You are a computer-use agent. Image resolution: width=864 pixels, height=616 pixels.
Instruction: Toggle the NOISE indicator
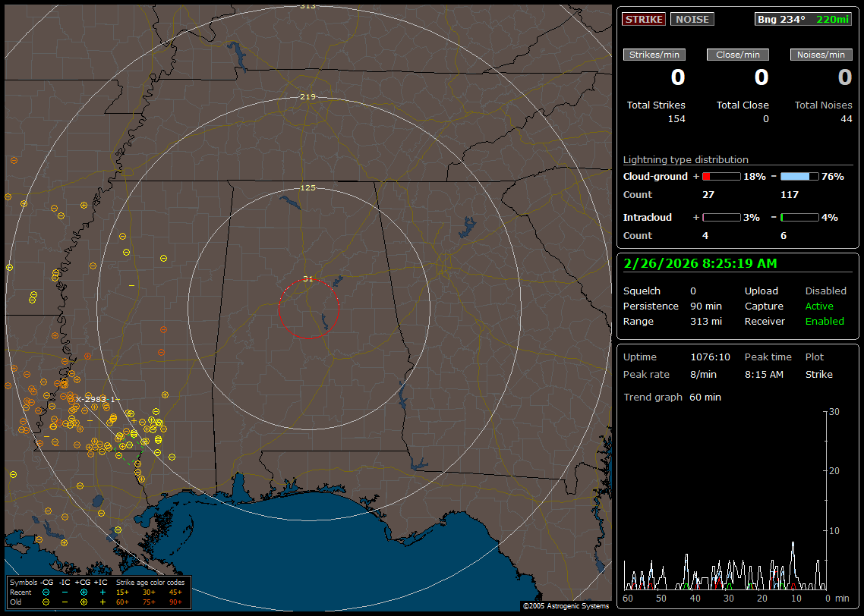click(x=692, y=19)
